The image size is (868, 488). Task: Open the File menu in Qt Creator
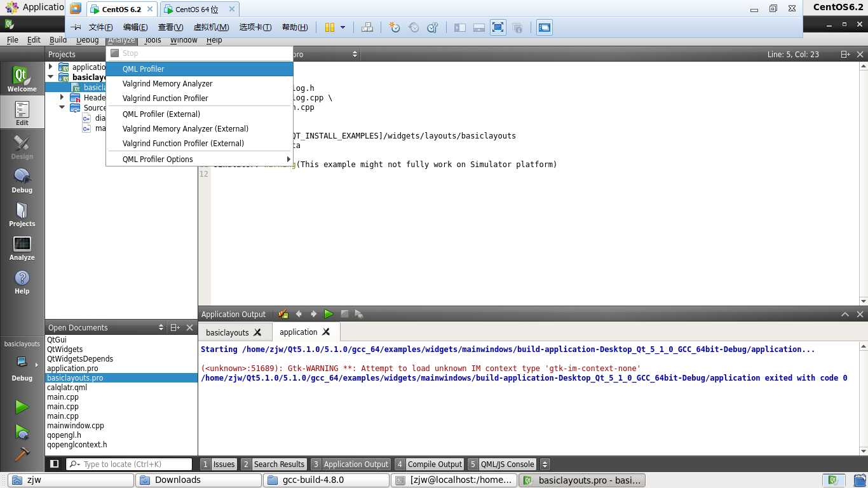(x=12, y=39)
